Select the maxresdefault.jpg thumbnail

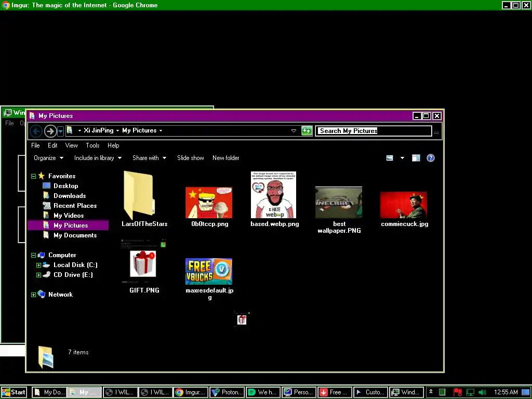click(x=209, y=271)
